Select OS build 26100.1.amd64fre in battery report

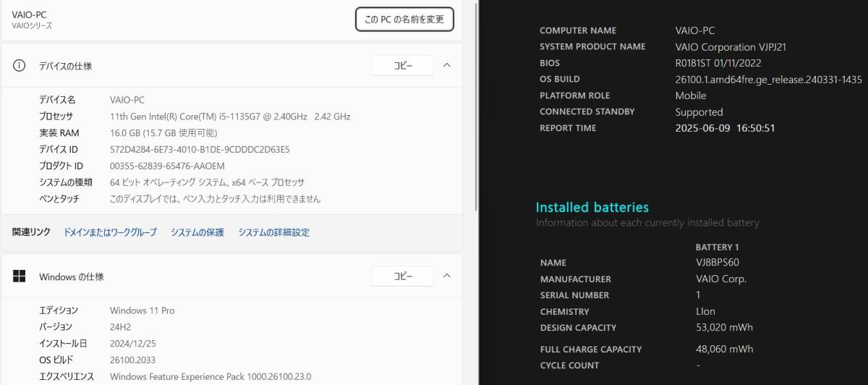[x=769, y=80]
